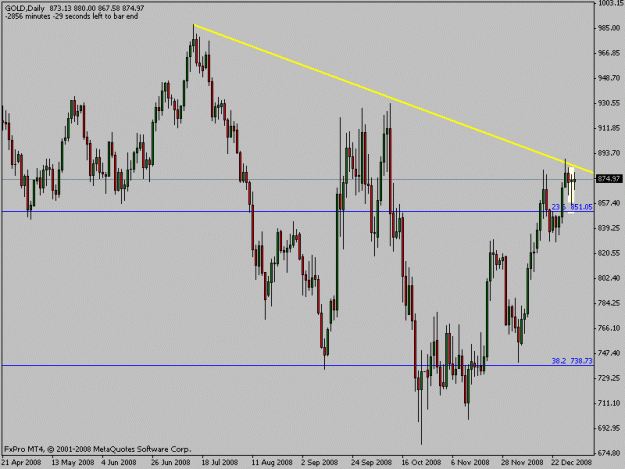
Task: Click the 802.40 price scale label
Action: 608,278
